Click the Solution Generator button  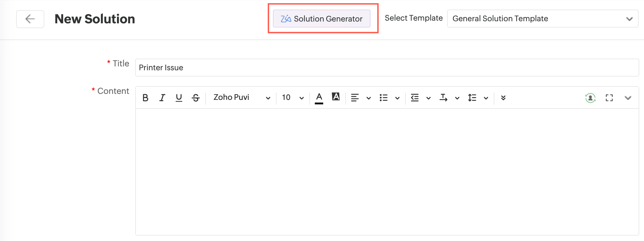point(322,19)
